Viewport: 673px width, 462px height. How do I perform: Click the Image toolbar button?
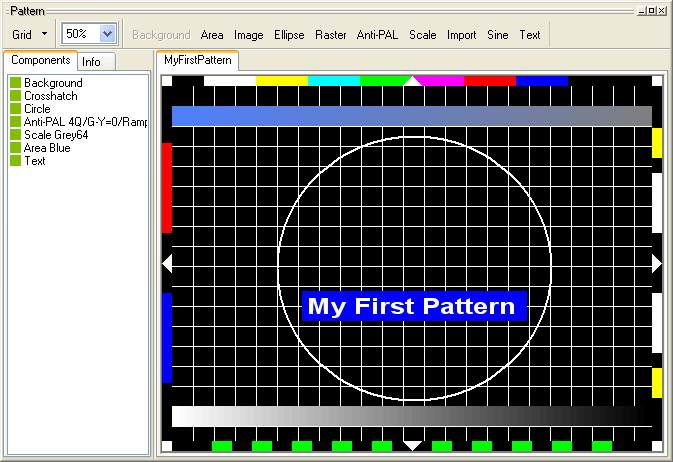click(x=249, y=35)
